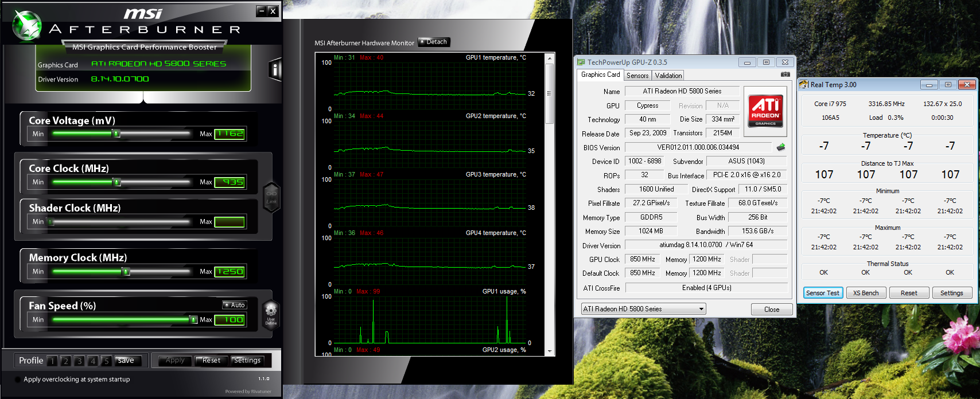Click the Driver Version field in GPU-Z
This screenshot has width=980, height=399.
(x=706, y=245)
